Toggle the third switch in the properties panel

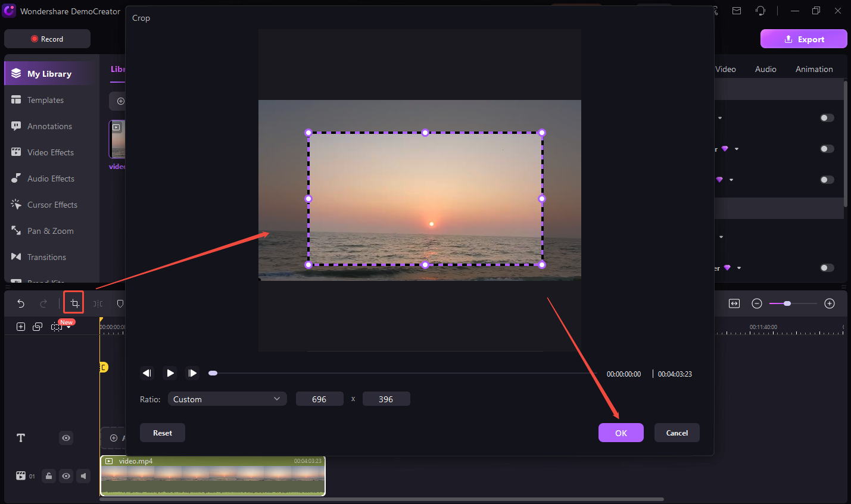tap(827, 180)
